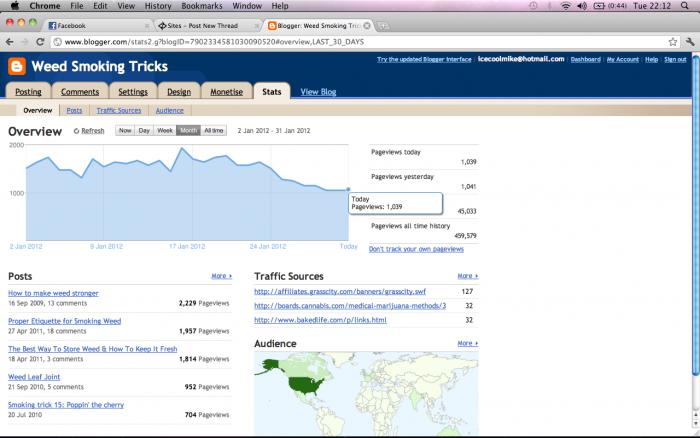Click Try the updated Blogger interface link
Viewport: 700px width, 438px height.
pos(424,59)
